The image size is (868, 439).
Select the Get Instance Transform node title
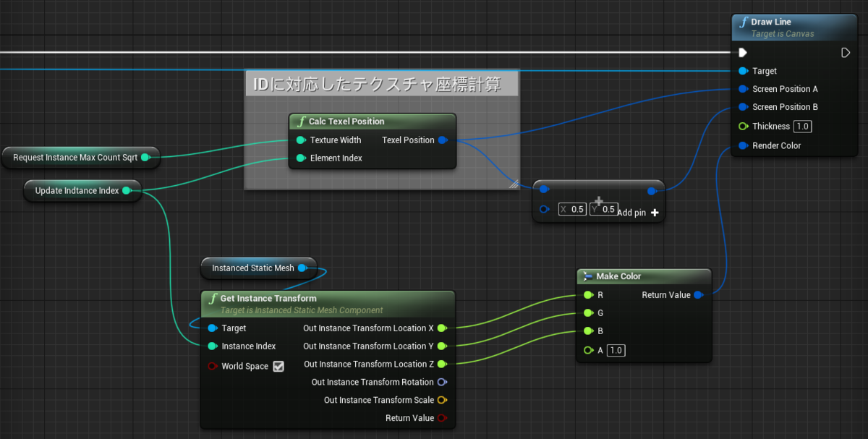pyautogui.click(x=268, y=299)
